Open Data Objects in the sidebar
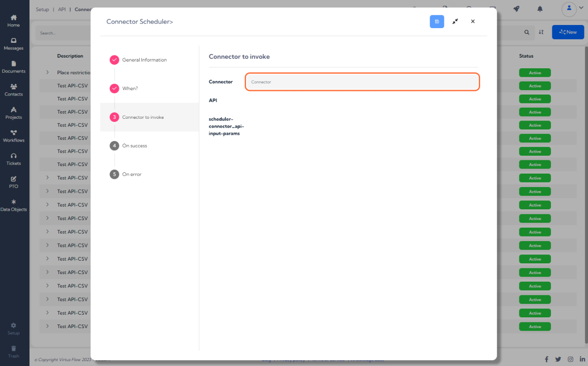Screen dimensions: 588x366 coord(13,205)
